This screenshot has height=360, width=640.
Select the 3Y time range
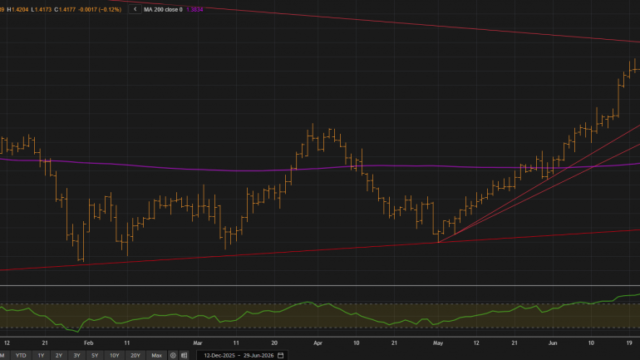pyautogui.click(x=77, y=356)
